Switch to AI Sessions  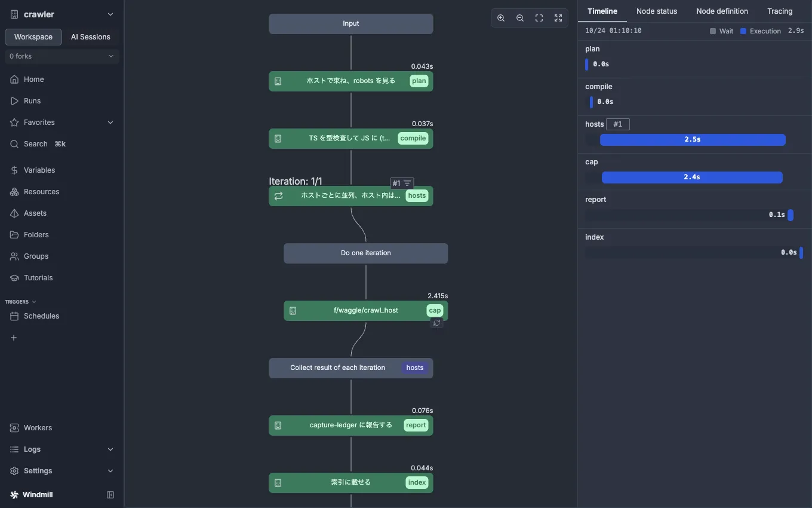click(91, 37)
